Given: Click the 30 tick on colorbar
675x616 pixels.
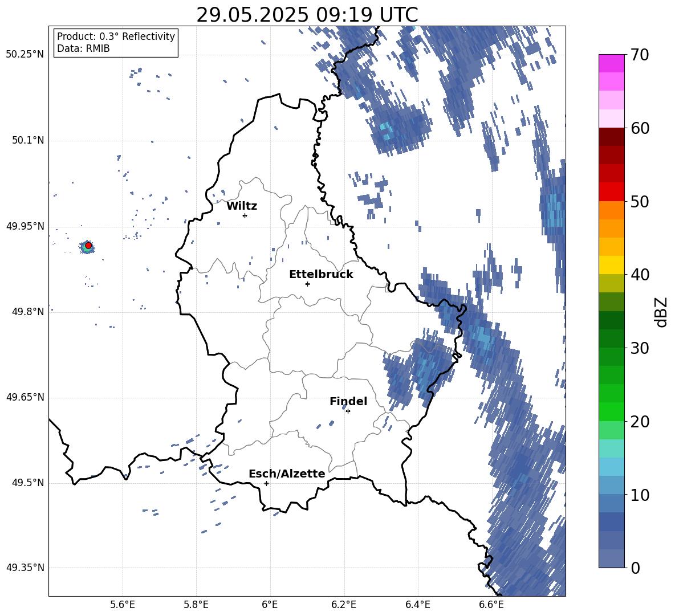Looking at the screenshot, I should click(640, 348).
